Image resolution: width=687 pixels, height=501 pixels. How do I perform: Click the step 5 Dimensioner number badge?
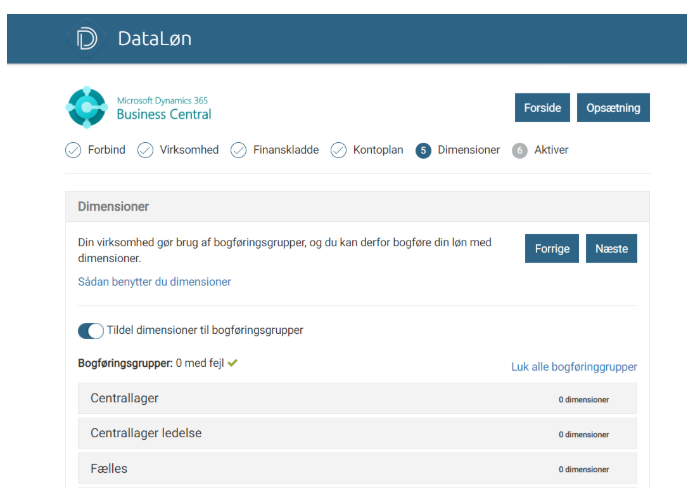pyautogui.click(x=423, y=150)
